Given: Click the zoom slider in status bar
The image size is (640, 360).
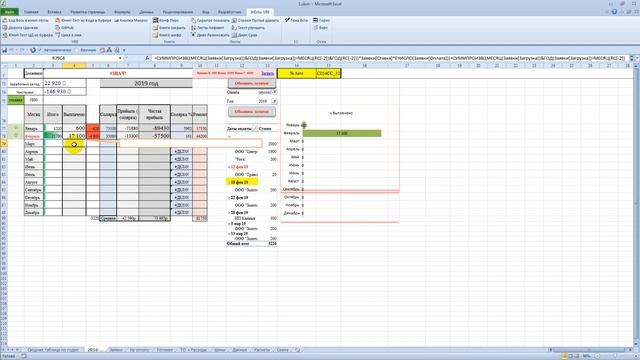Looking at the screenshot, I should [615, 356].
